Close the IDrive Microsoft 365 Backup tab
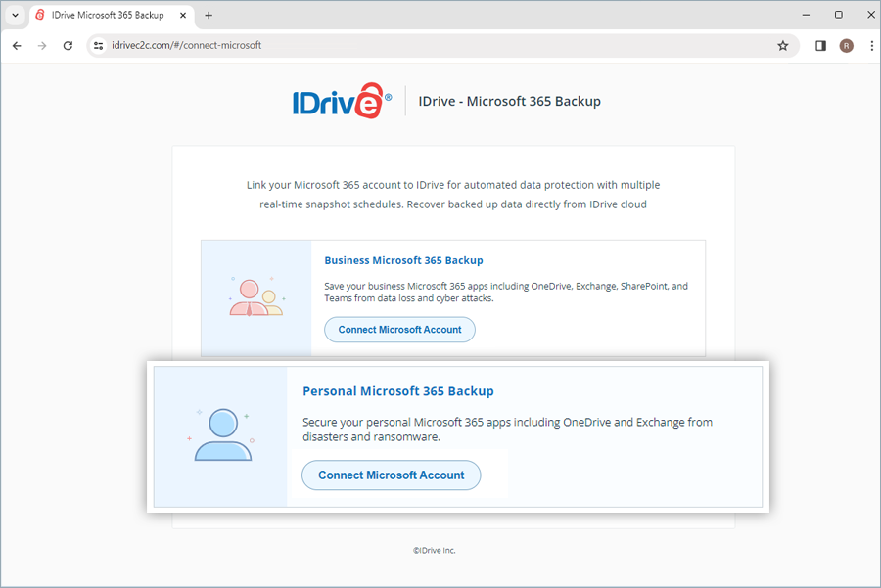 (x=183, y=16)
